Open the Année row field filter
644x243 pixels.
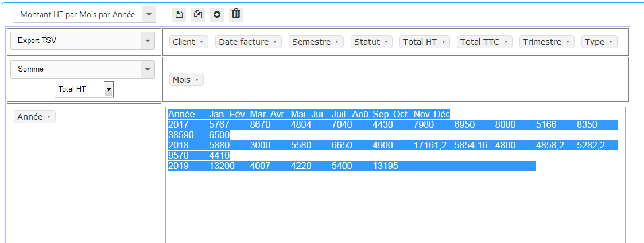point(49,117)
